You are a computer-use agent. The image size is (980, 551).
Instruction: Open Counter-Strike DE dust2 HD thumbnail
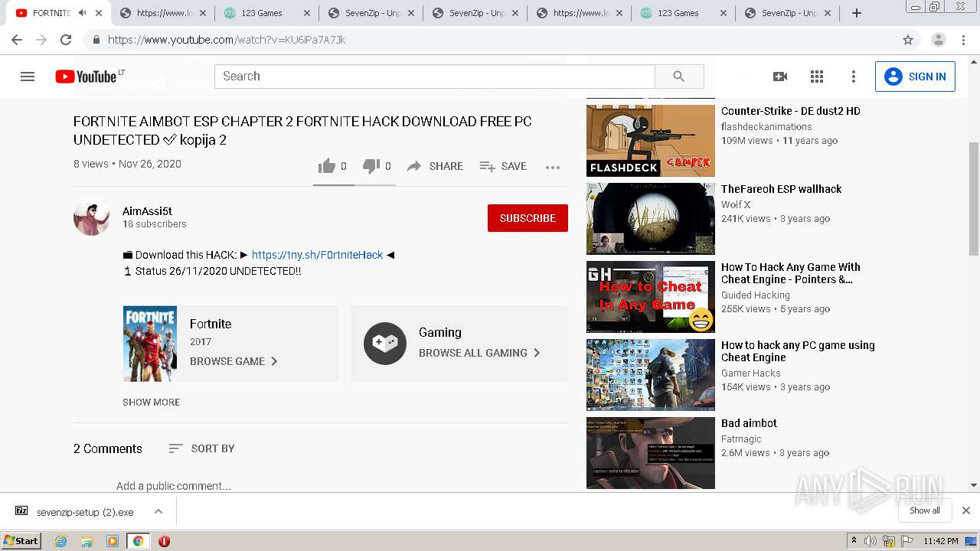(x=651, y=141)
